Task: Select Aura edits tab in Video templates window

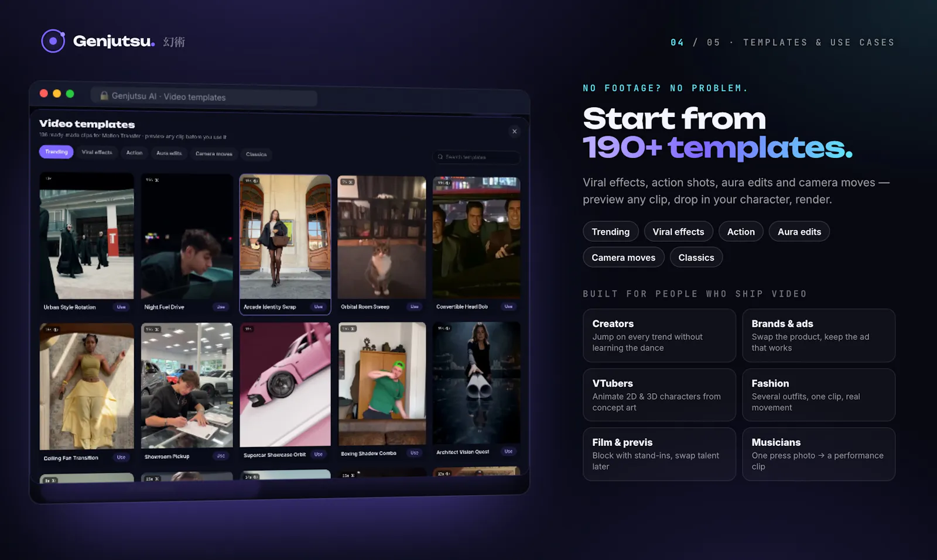Action: [x=169, y=153]
